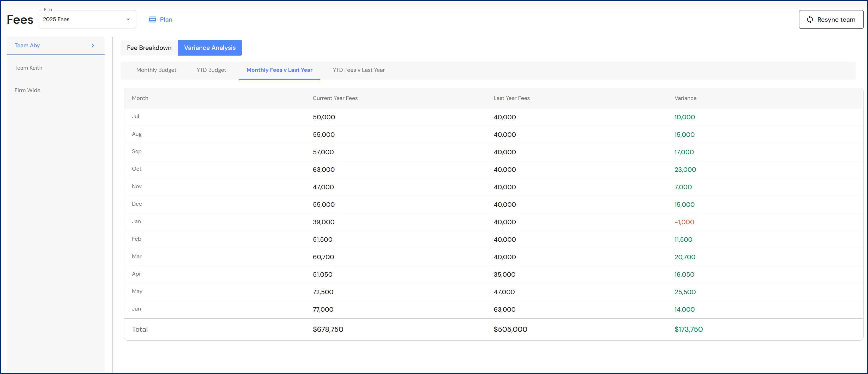This screenshot has width=868, height=374.
Task: Click the Variance column header
Action: click(685, 98)
